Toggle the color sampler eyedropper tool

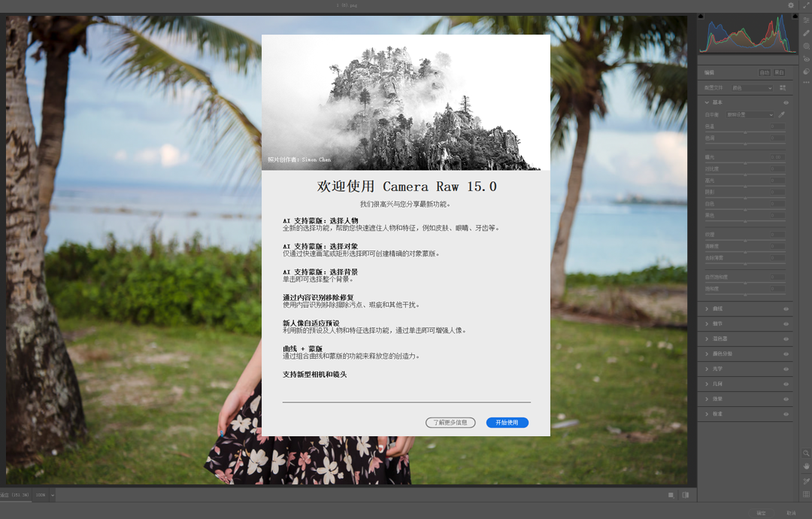(806, 481)
